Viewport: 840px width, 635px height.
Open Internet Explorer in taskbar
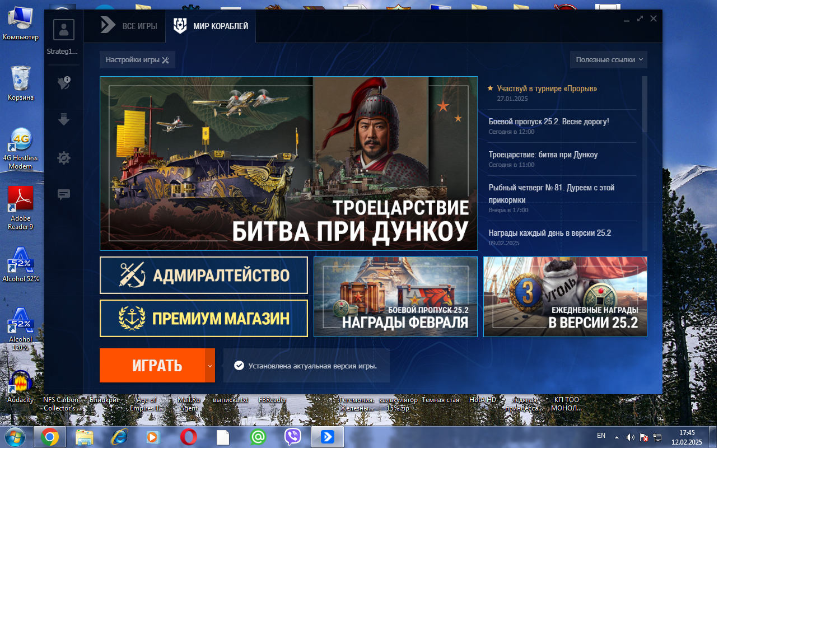(119, 437)
